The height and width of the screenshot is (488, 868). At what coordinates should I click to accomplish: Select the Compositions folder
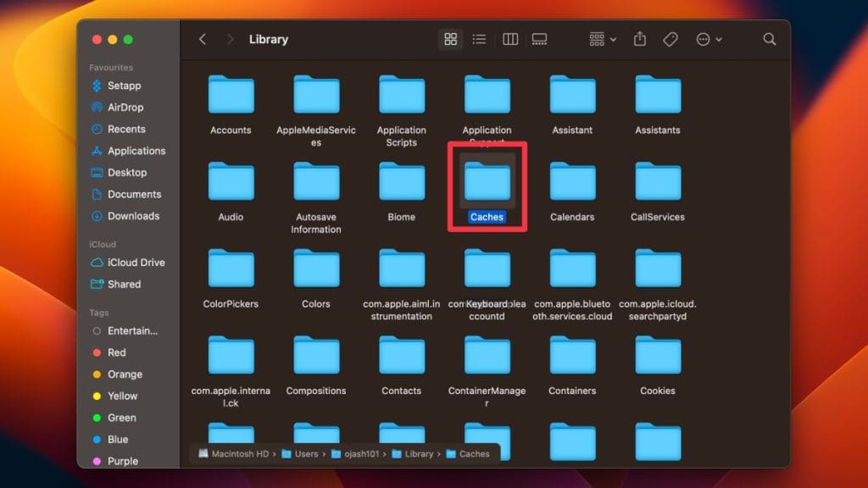316,355
